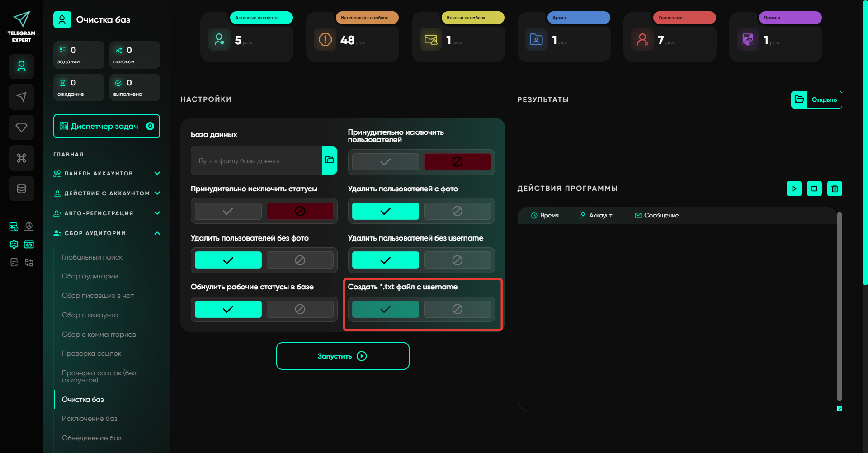This screenshot has height=453, width=868.
Task: Clear the log with trash icon
Action: [835, 189]
